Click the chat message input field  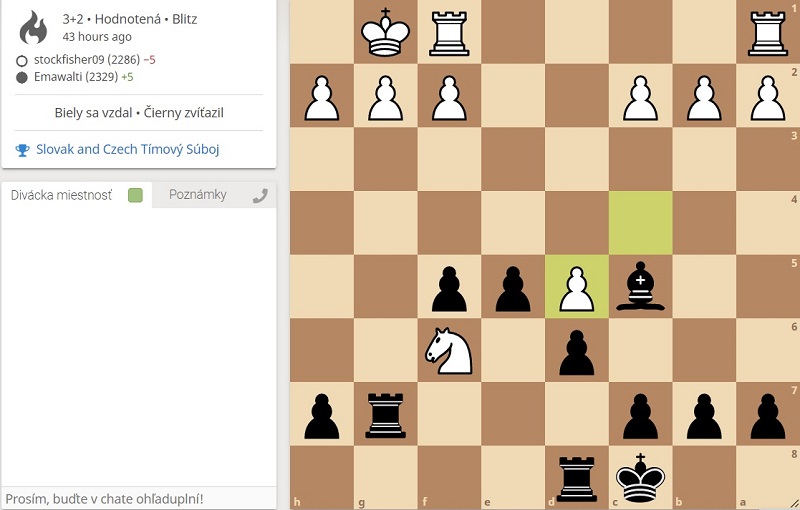138,498
